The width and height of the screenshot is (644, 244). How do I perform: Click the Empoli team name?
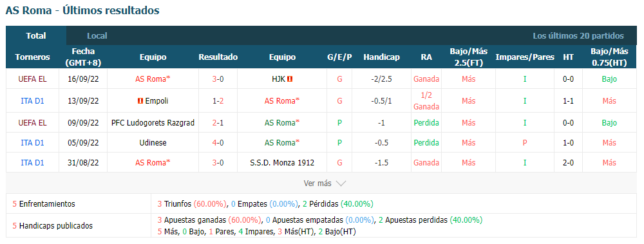(156, 100)
